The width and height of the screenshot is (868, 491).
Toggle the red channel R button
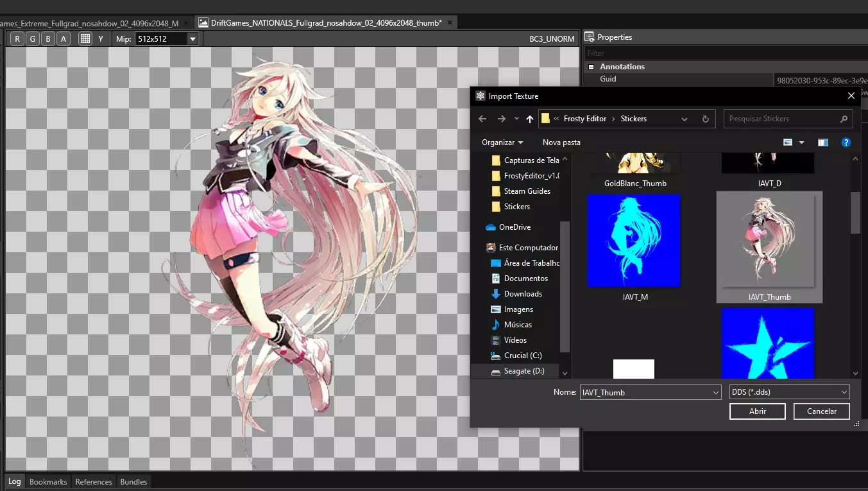click(x=17, y=39)
